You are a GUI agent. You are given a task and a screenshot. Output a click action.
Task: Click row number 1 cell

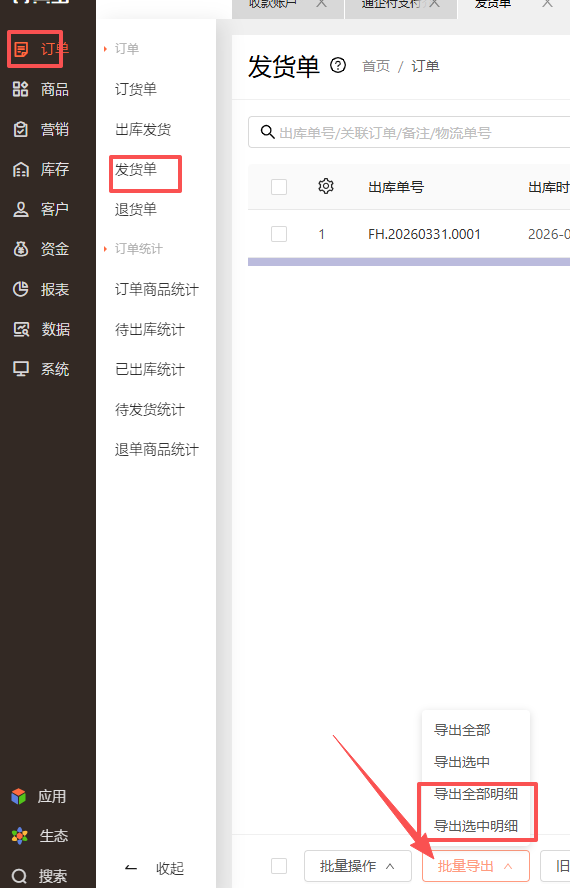tap(322, 234)
